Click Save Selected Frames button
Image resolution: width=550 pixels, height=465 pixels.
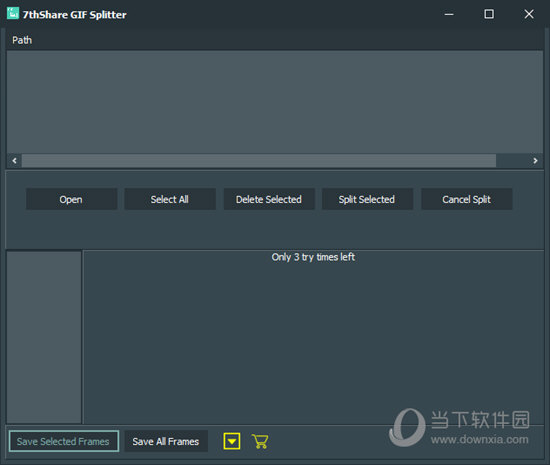63,441
